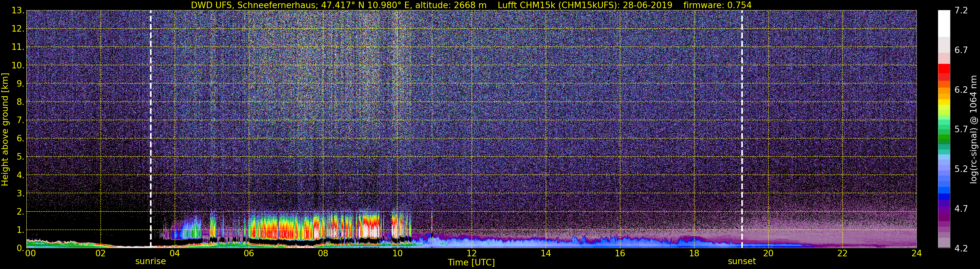Click the '6.7' colorbar value
This screenshot has width=980, height=269.
pos(961,50)
